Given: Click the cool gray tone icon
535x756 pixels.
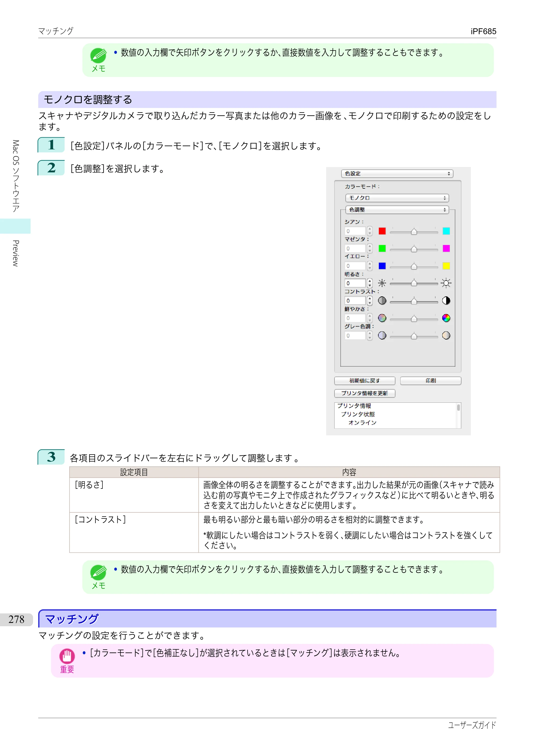Looking at the screenshot, I should 382,336.
